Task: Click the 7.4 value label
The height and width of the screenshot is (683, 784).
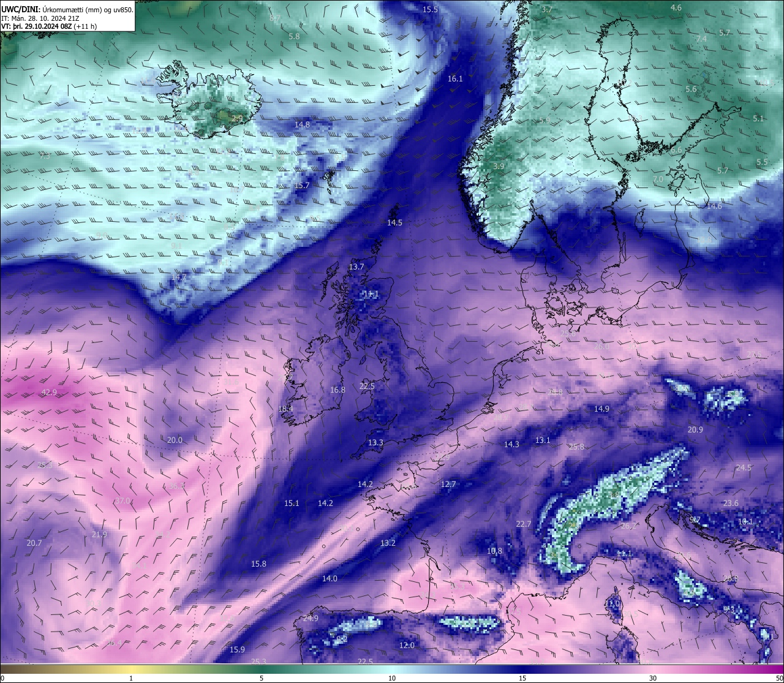Action: [x=701, y=39]
